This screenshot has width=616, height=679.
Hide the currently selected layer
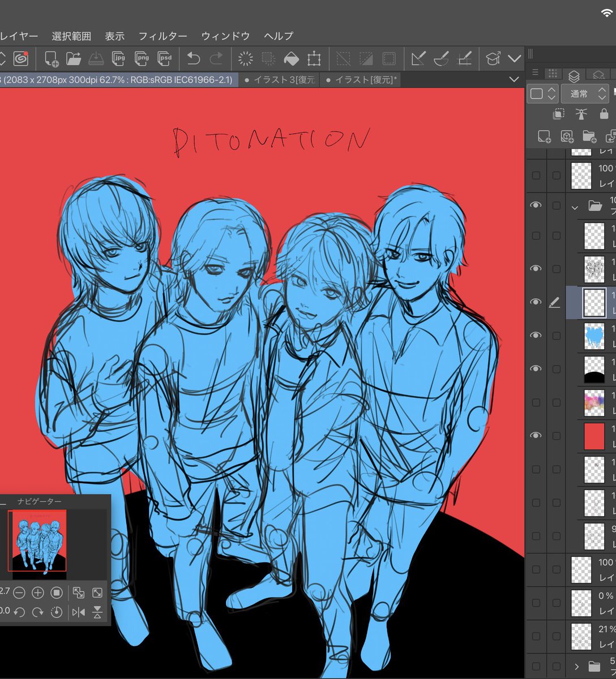(x=536, y=302)
